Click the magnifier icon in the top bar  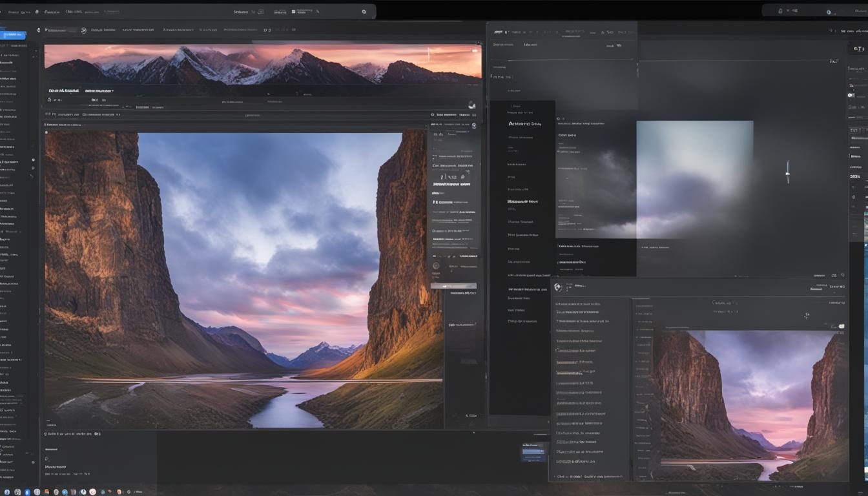364,12
